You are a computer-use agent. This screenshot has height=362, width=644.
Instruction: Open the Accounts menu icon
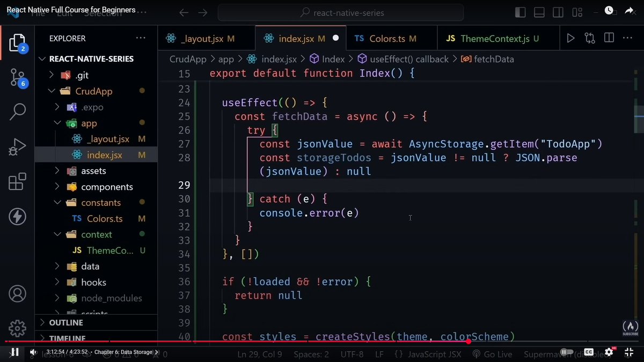(x=17, y=293)
